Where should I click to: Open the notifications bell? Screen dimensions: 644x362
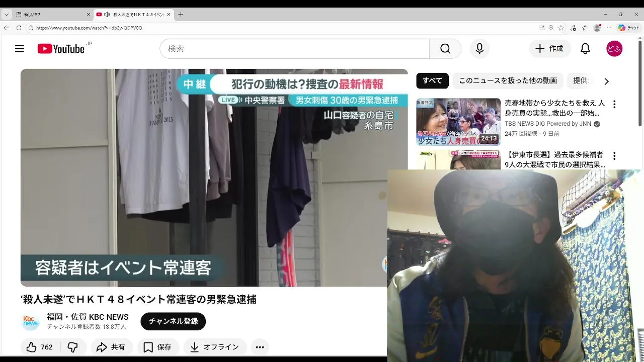click(585, 49)
